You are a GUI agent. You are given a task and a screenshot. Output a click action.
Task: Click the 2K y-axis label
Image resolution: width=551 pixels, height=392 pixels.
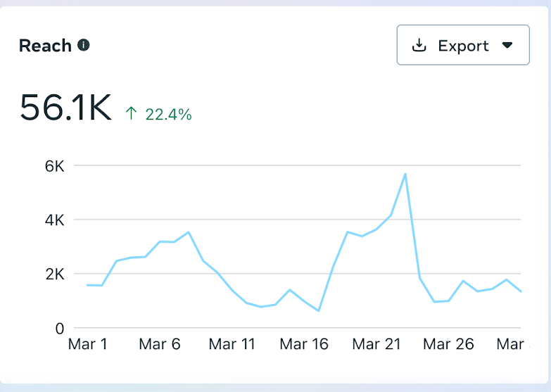point(55,274)
